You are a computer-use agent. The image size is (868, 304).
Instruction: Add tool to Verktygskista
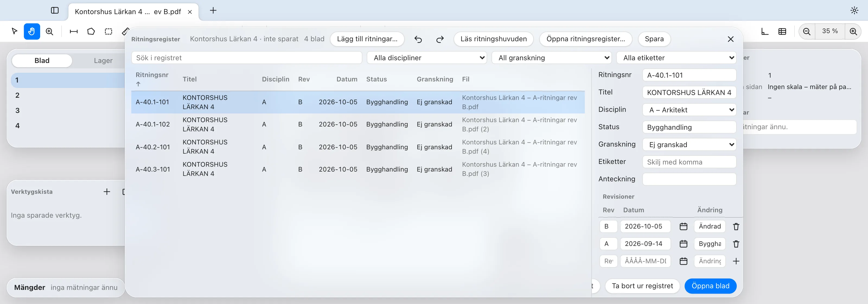(107, 192)
